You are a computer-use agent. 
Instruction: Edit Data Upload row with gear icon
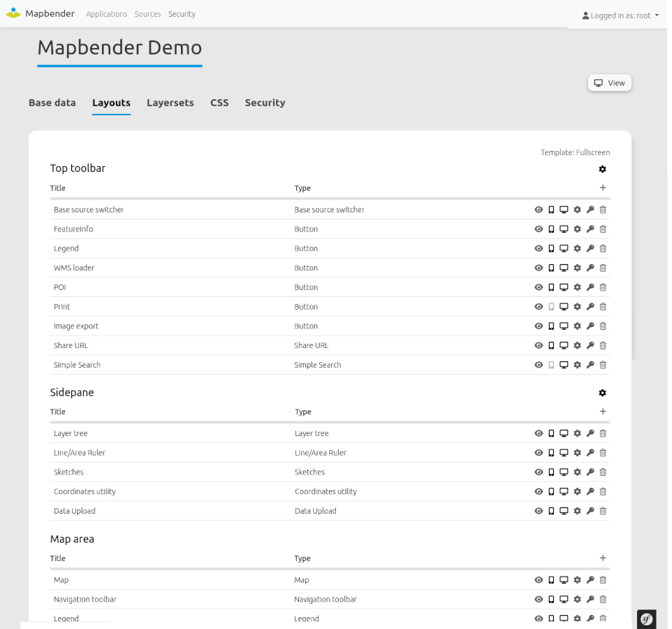(x=577, y=511)
